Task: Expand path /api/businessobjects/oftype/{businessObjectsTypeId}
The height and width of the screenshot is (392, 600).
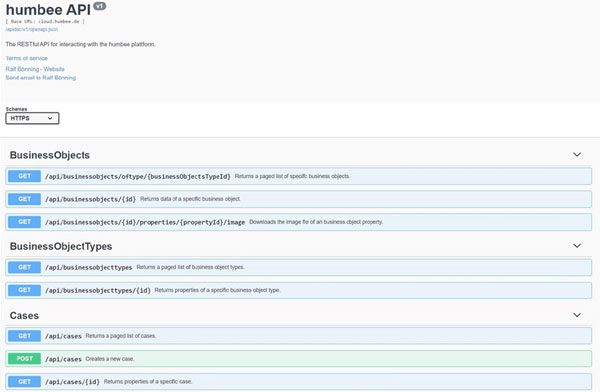Action: 138,176
